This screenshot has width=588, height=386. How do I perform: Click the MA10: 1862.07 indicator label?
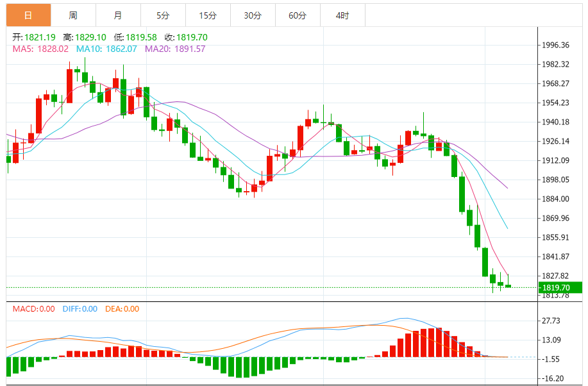(x=106, y=49)
